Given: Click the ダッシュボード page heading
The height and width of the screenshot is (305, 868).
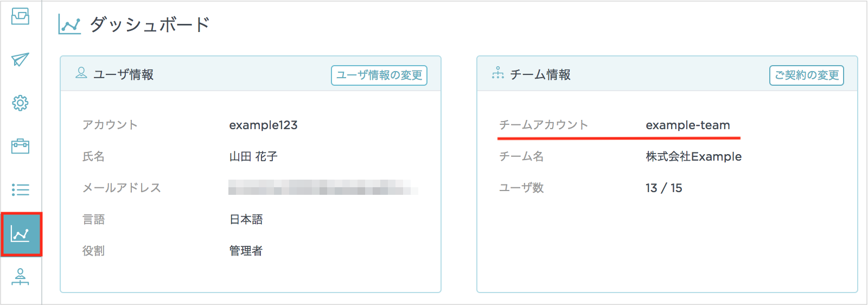Looking at the screenshot, I should pyautogui.click(x=150, y=25).
